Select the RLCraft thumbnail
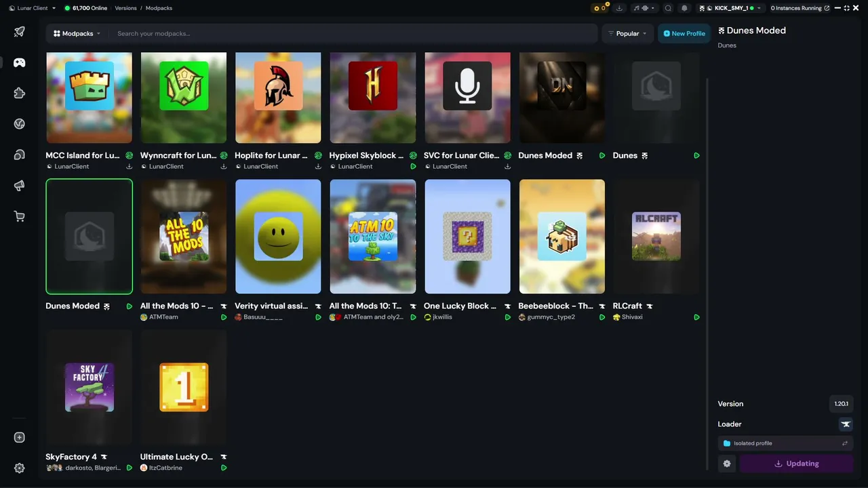Image resolution: width=868 pixels, height=488 pixels. point(656,237)
